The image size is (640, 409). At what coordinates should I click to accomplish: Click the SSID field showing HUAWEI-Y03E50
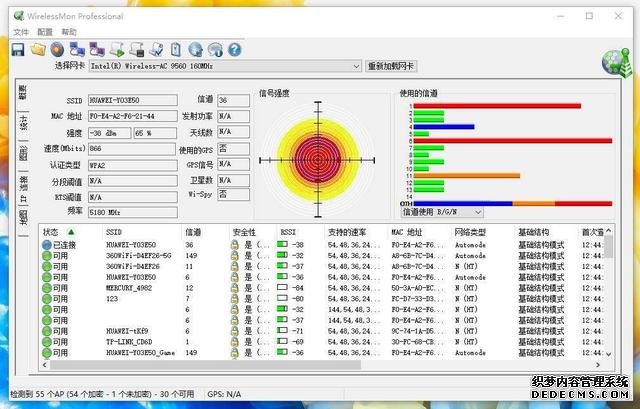coord(133,100)
